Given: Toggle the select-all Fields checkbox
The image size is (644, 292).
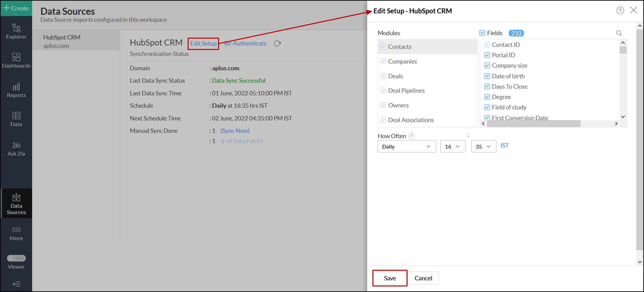Looking at the screenshot, I should pos(482,33).
